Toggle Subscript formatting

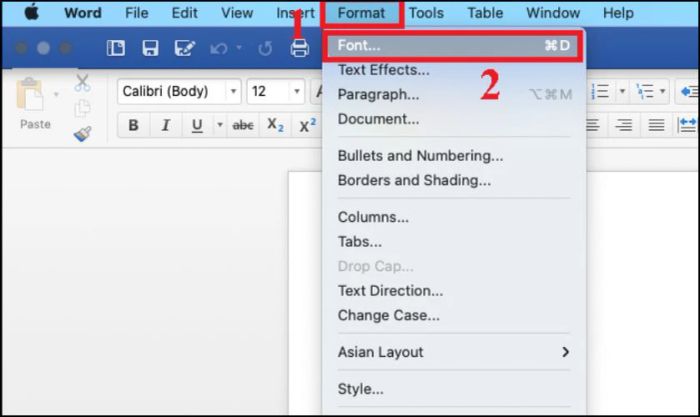[x=275, y=125]
